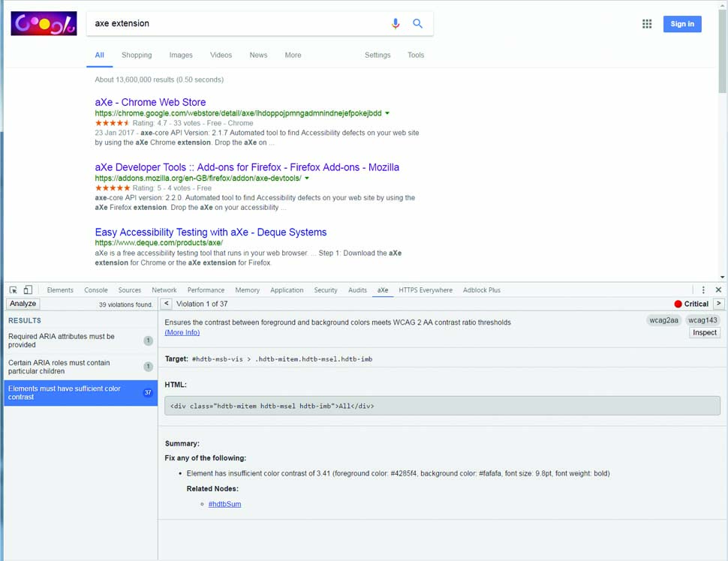Viewport: 728px width, 561px height.
Task: Open the aXe - Chrome Web Store result
Action: pyautogui.click(x=150, y=102)
